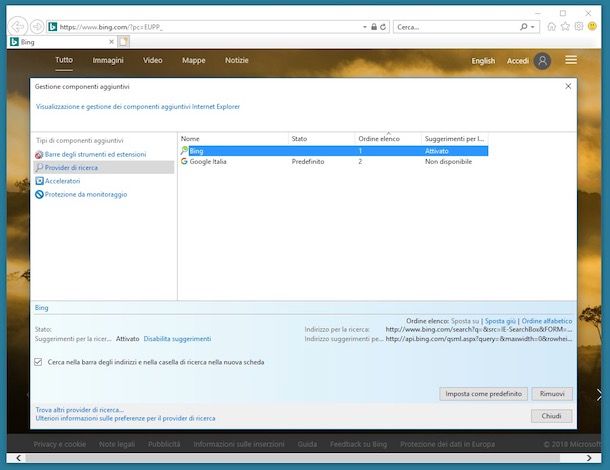
Task: Sort by the Ordine elenco column header
Action: (x=388, y=139)
